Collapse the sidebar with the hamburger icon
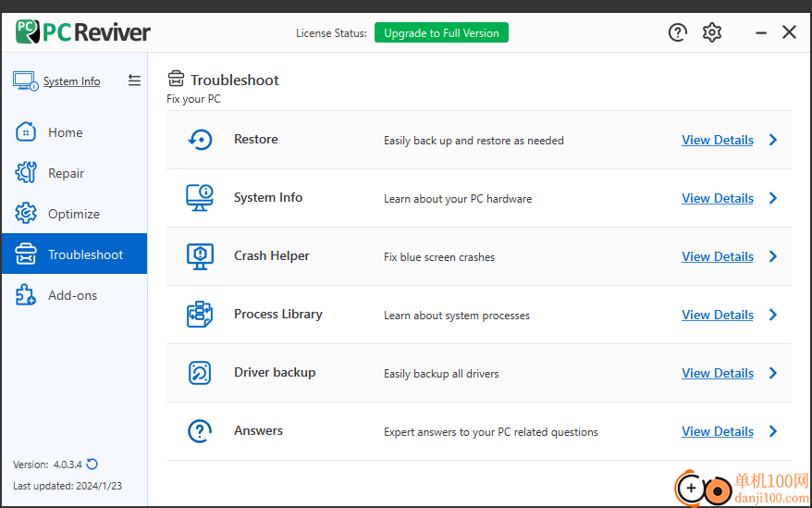 click(135, 81)
